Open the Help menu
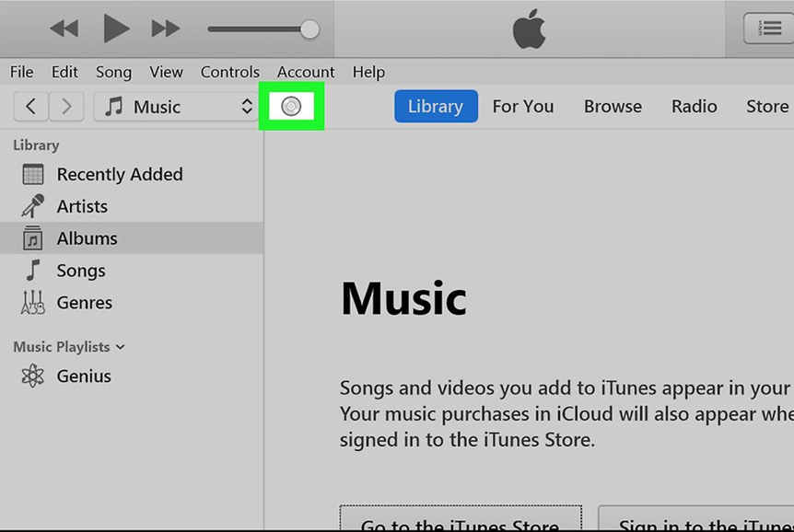 [368, 72]
